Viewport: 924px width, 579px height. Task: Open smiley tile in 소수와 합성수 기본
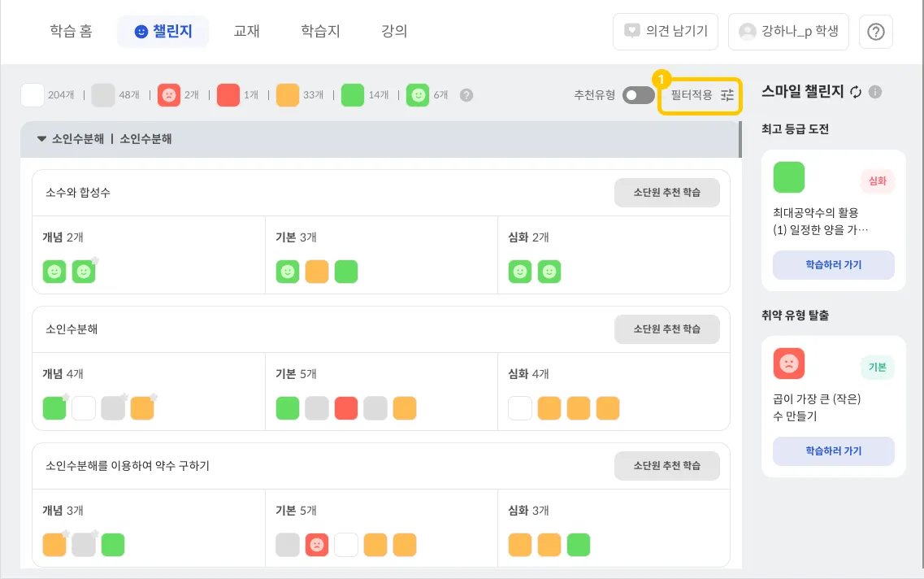[288, 272]
